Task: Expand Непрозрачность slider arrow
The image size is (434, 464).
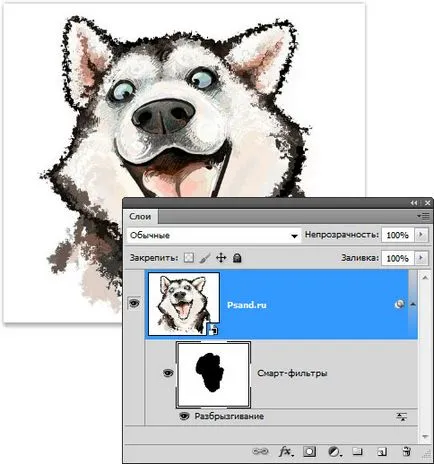Action: (x=421, y=235)
